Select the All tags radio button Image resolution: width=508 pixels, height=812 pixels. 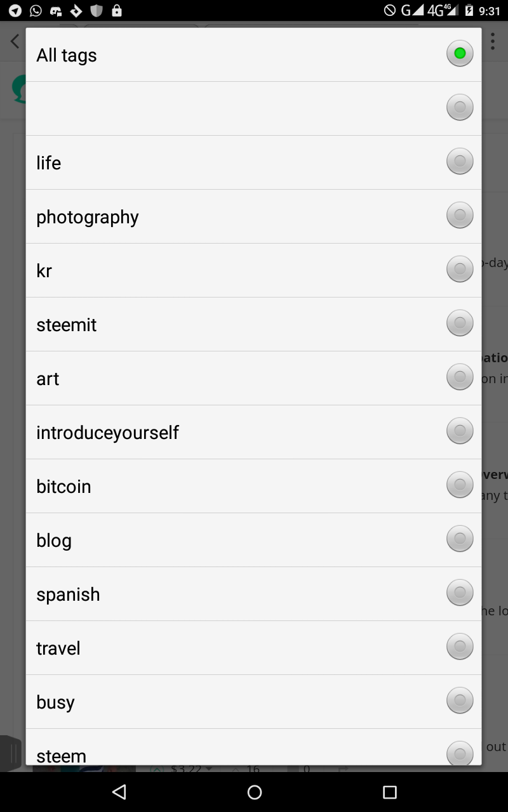coord(460,54)
